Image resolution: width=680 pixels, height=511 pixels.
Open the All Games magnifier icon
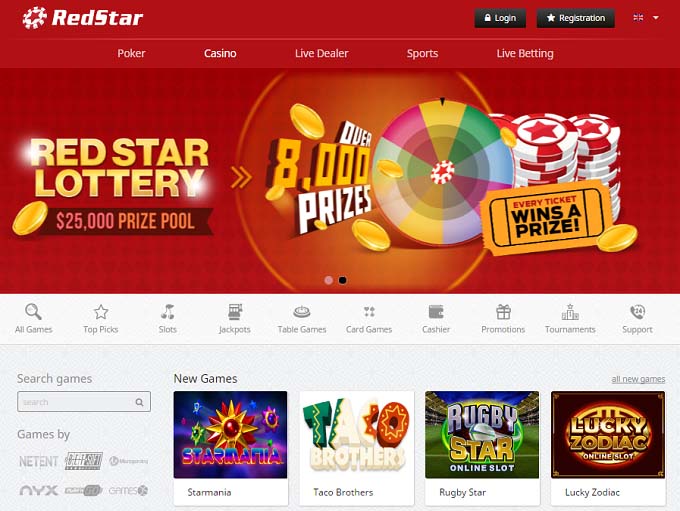tap(33, 311)
